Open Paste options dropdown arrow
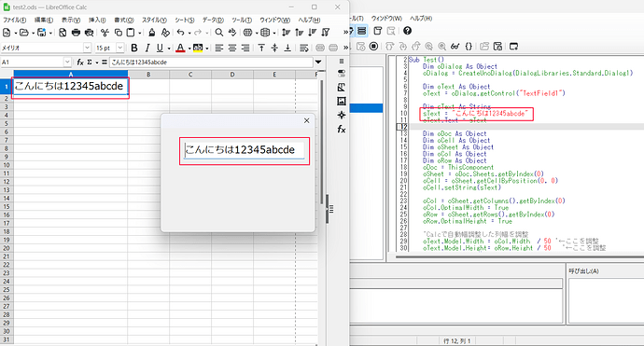 tap(140, 33)
